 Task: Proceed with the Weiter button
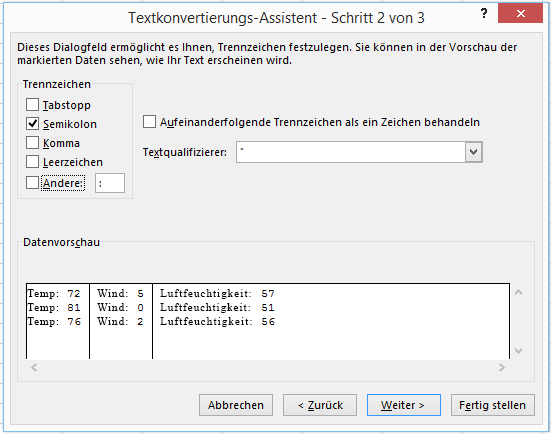[x=404, y=405]
